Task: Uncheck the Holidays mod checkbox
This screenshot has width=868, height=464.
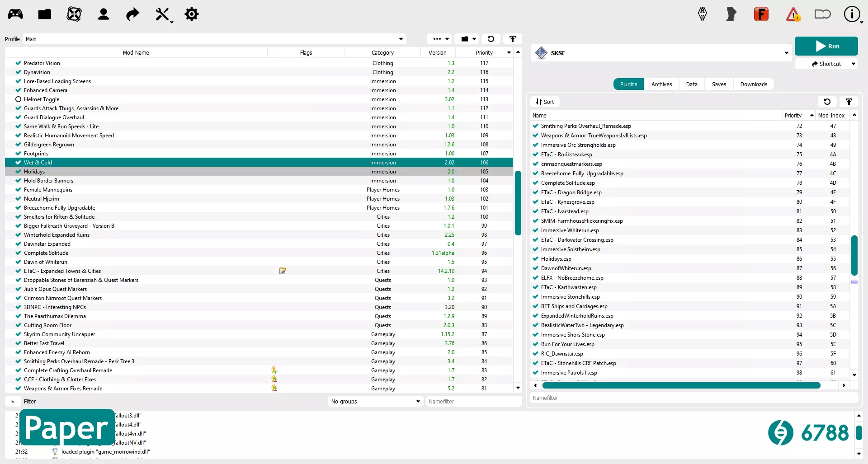Action: pyautogui.click(x=18, y=172)
